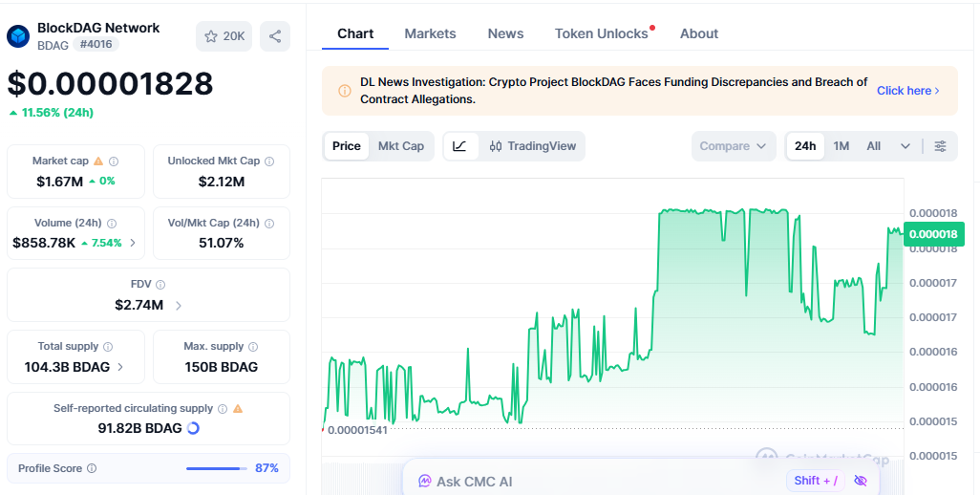Click the BDAG ticker symbol
980x495 pixels.
click(x=53, y=45)
